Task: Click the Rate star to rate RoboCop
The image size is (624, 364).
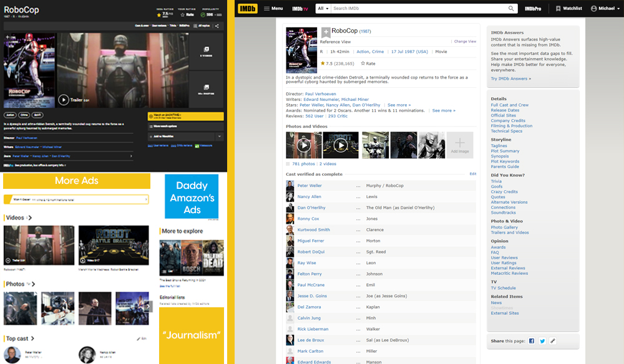Action: pos(362,64)
